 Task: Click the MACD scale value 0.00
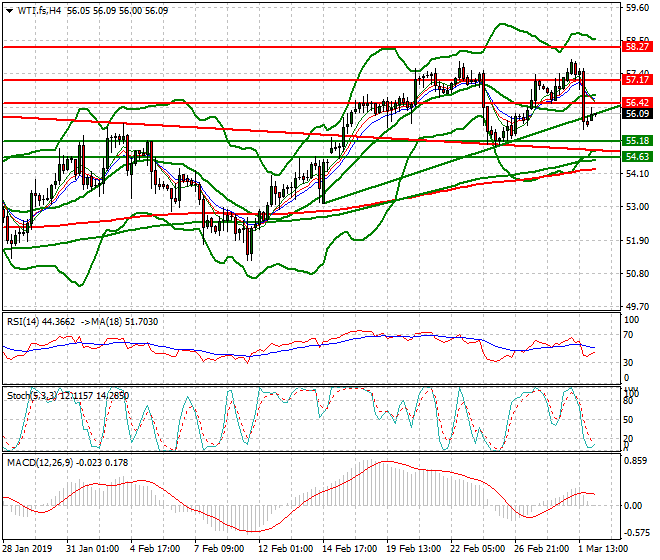[x=633, y=506]
